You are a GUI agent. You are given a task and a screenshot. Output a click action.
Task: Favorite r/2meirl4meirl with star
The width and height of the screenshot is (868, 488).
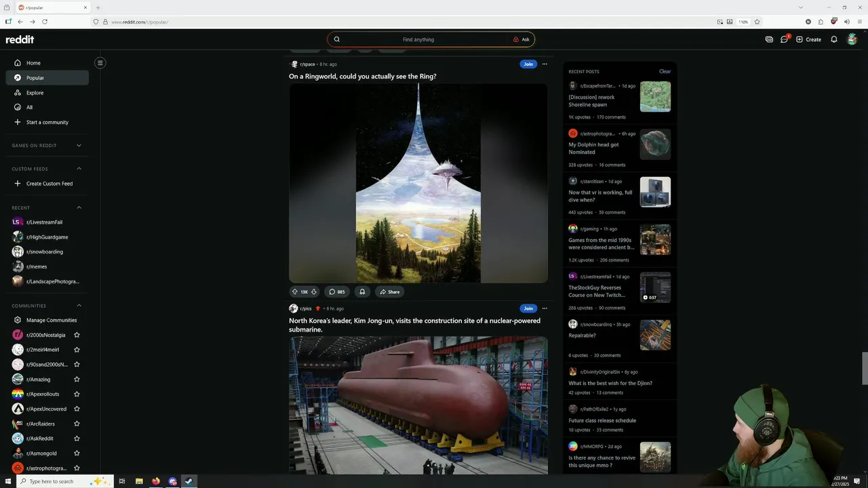[x=77, y=350]
